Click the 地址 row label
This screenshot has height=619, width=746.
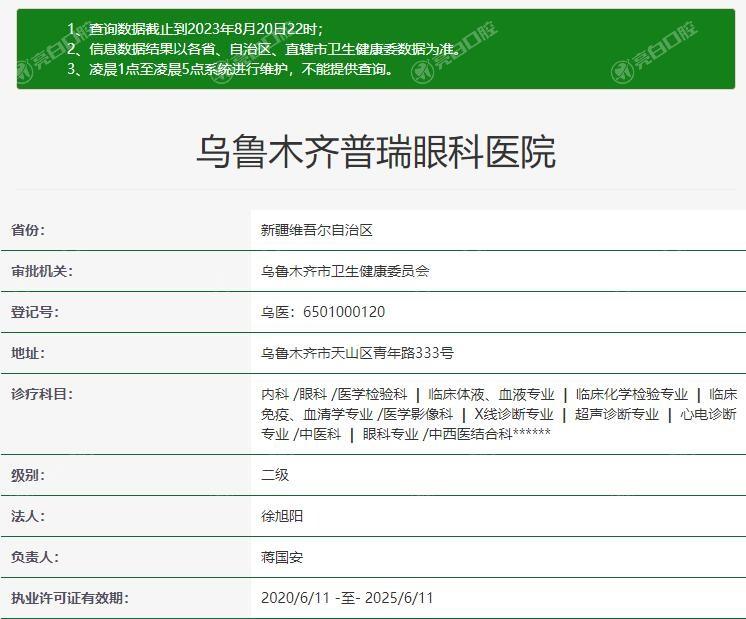point(28,353)
